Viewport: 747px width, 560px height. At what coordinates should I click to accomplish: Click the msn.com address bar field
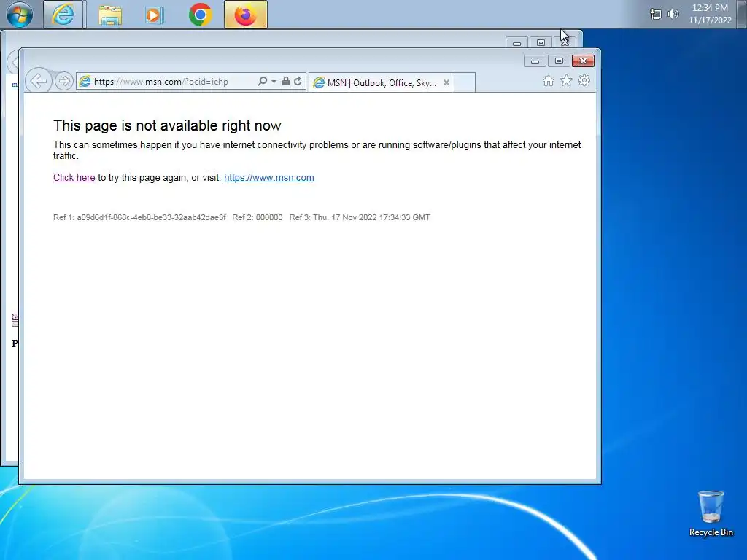click(x=167, y=82)
